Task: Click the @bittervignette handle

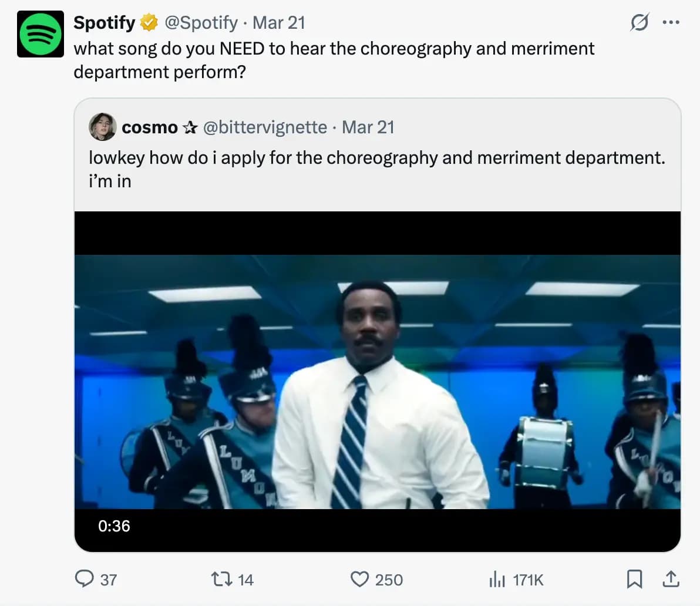Action: click(x=265, y=127)
